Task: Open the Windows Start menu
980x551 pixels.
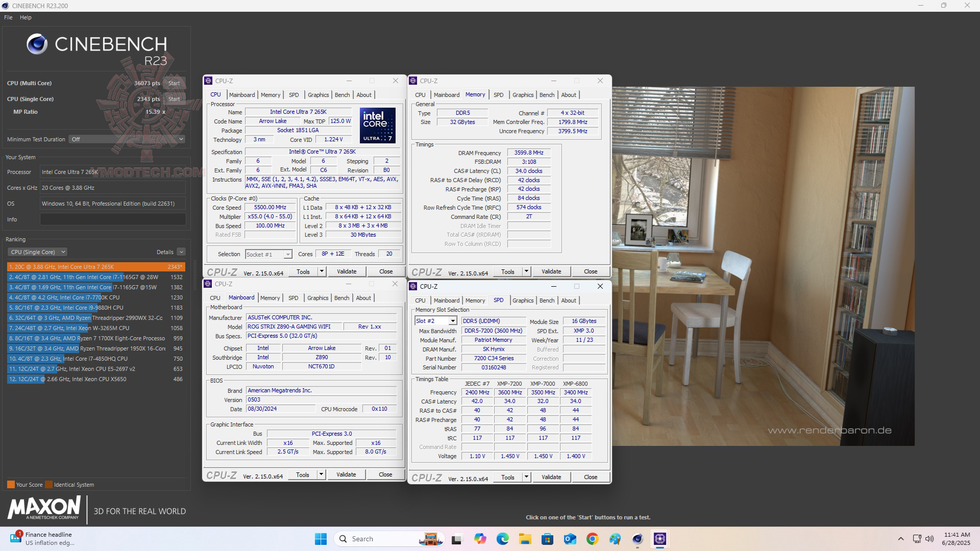Action: [320, 538]
